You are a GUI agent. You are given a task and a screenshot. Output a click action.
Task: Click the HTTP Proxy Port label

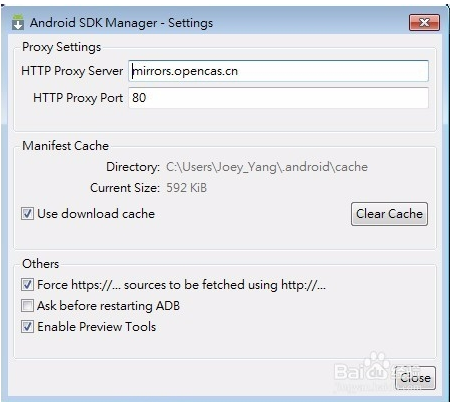[x=78, y=98]
